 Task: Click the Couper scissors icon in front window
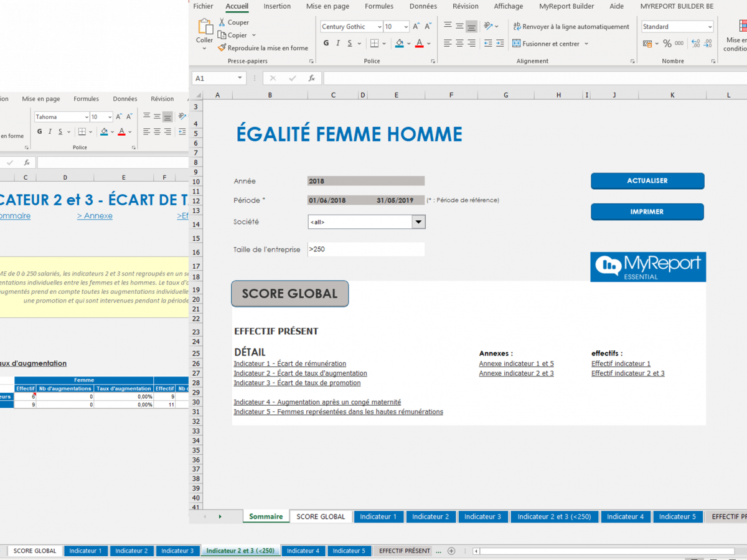222,22
